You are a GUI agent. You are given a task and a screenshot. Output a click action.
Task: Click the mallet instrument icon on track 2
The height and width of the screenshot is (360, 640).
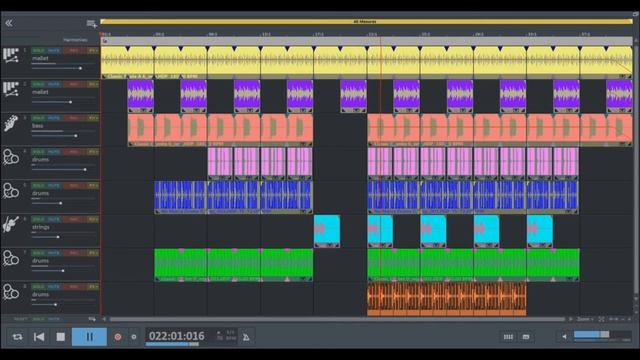(x=11, y=89)
